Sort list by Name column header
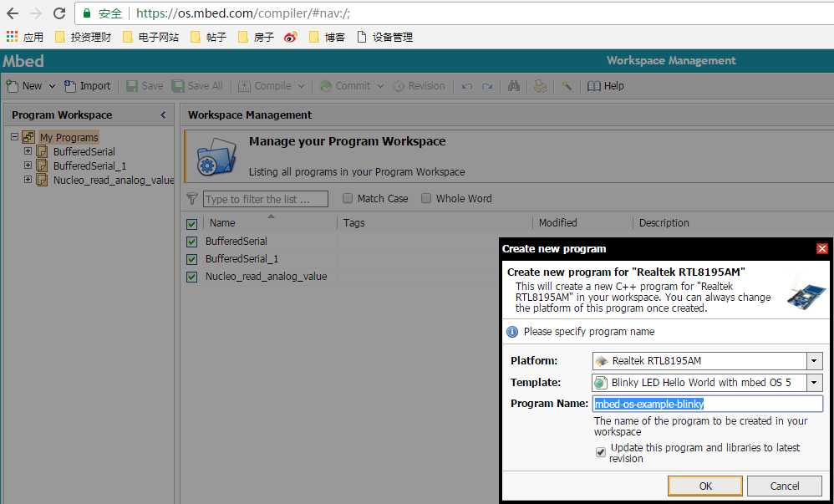This screenshot has width=834, height=504. click(x=222, y=223)
